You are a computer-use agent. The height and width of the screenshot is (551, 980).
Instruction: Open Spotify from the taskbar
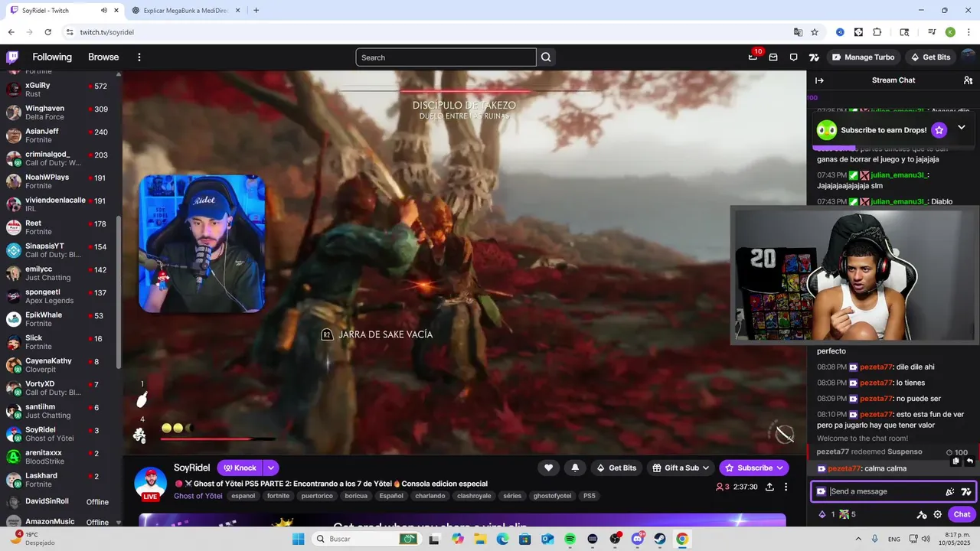click(570, 539)
